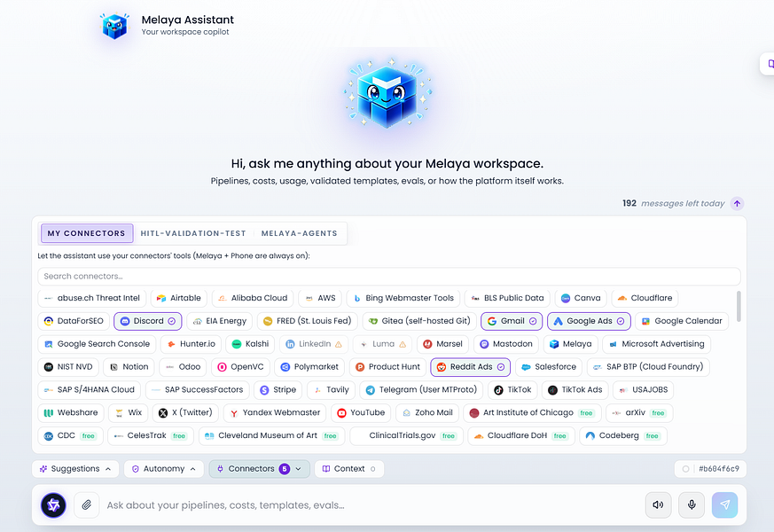Expand the Suggestions dropdown
Viewport: 774px width, 532px height.
tap(75, 469)
